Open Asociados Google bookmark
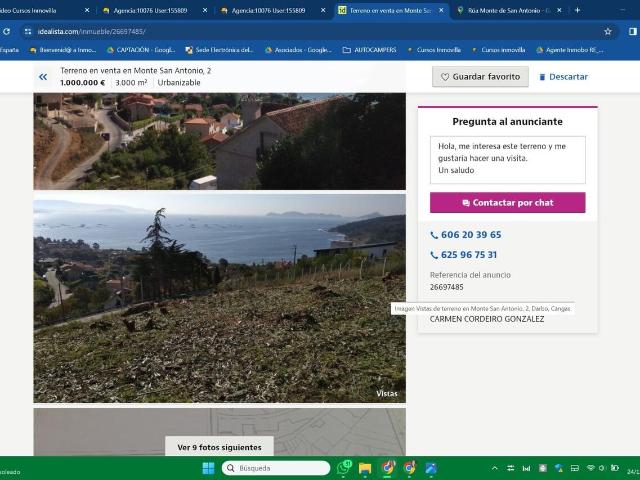The image size is (640, 480). coord(298,50)
